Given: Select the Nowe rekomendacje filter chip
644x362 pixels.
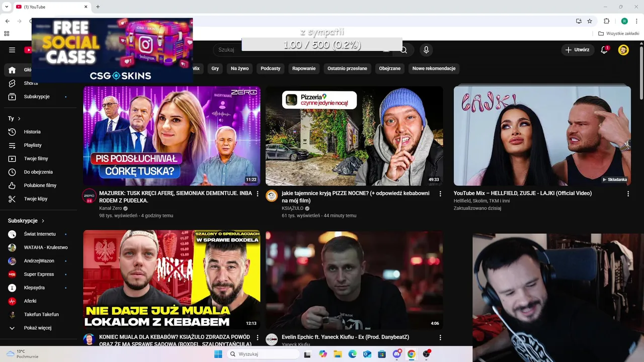Looking at the screenshot, I should [434, 68].
